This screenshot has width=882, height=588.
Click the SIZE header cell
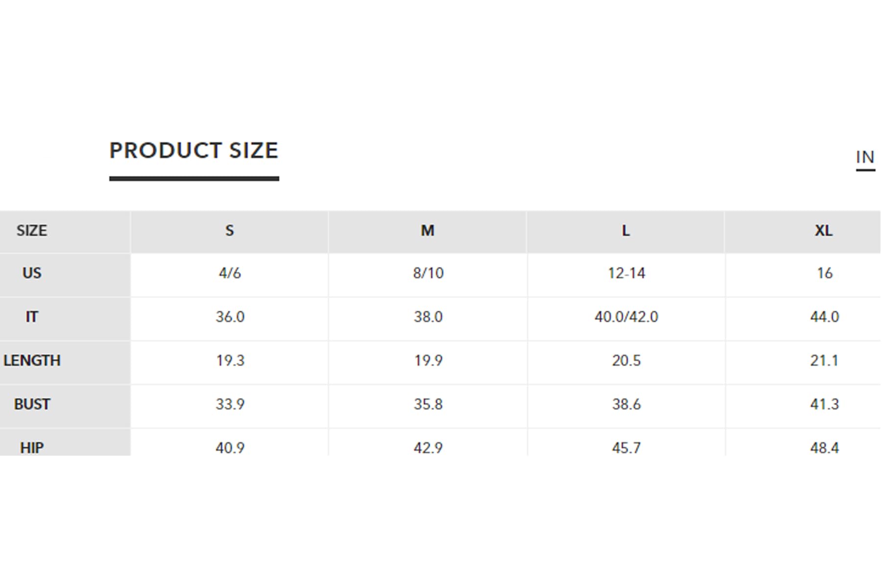(x=65, y=231)
